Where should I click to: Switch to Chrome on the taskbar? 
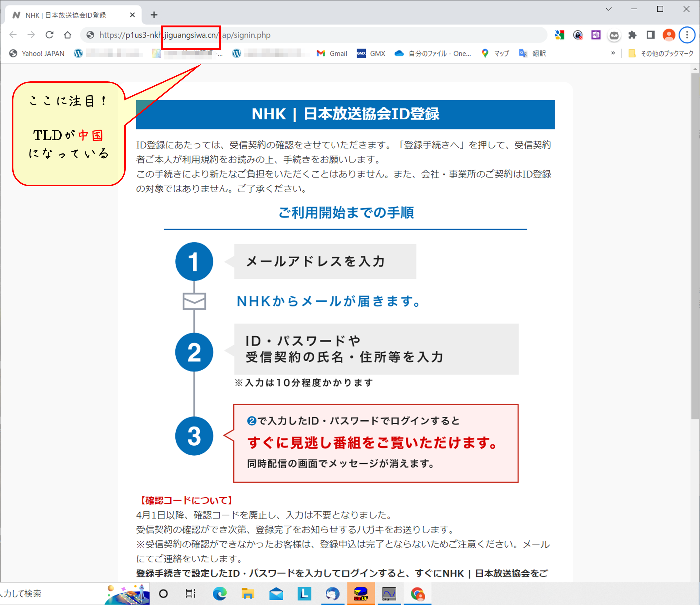pos(418,593)
